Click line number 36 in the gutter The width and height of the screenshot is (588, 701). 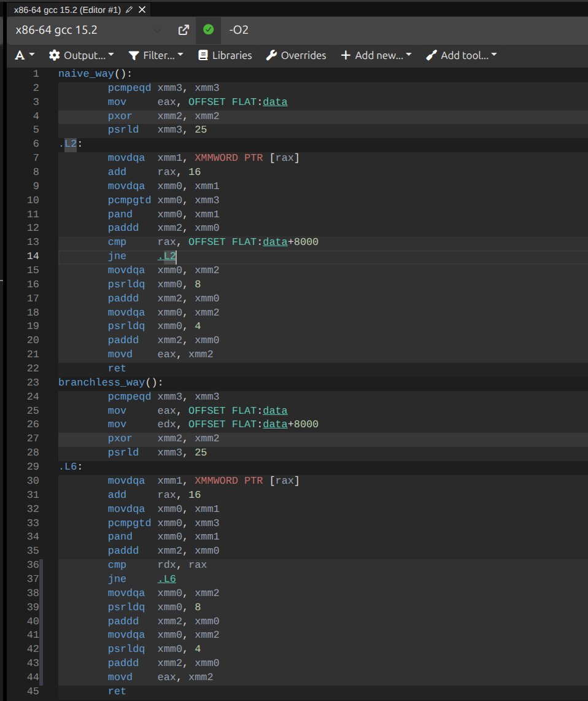coord(33,565)
